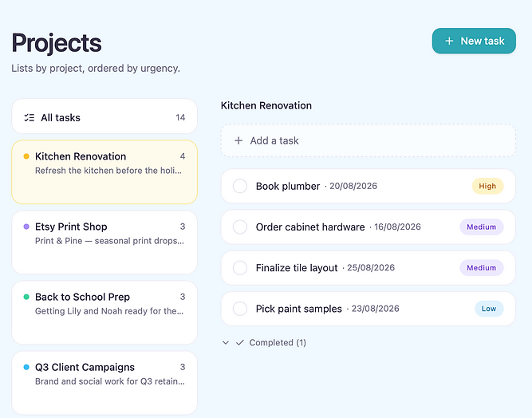Click the 20/08/2026 due date
Viewport: 532px width, 418px height.
(353, 186)
